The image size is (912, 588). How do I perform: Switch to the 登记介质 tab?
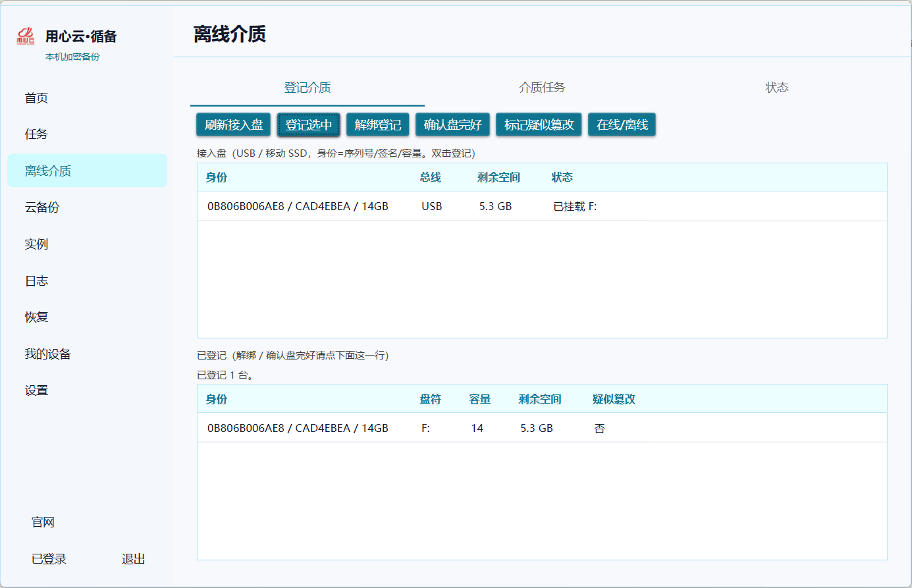point(308,88)
